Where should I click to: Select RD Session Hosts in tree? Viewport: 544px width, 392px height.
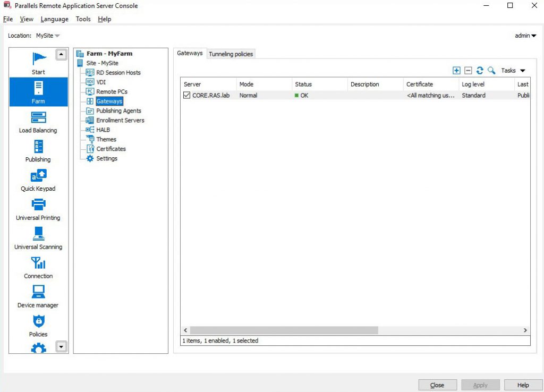(118, 72)
